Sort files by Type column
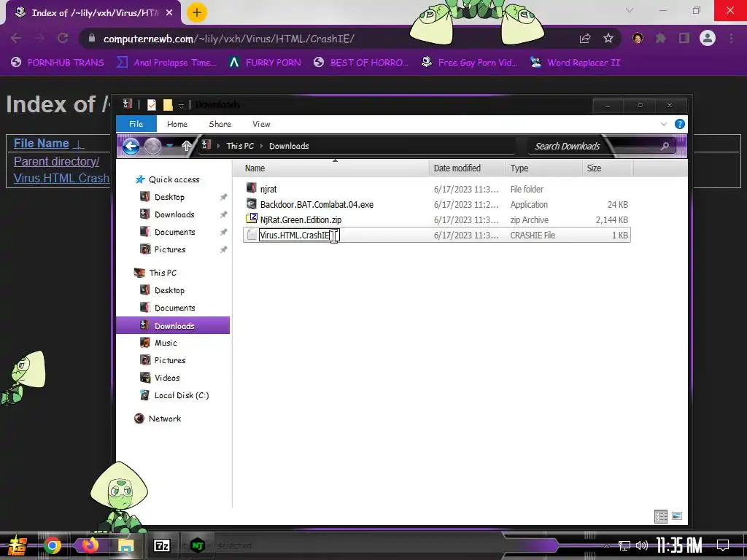 pos(543,168)
